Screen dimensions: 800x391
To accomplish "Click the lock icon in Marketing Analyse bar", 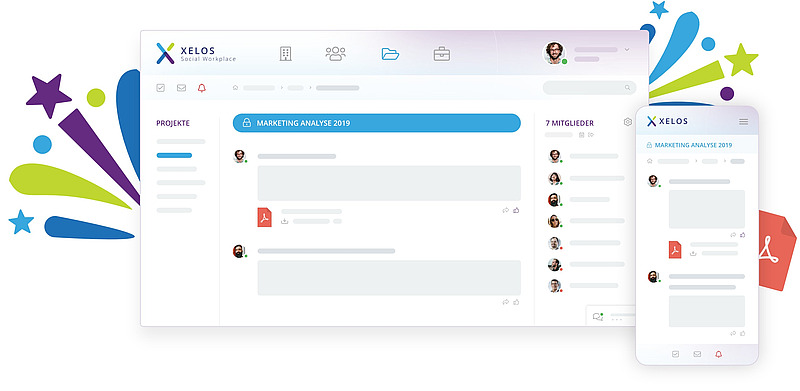I will 246,123.
